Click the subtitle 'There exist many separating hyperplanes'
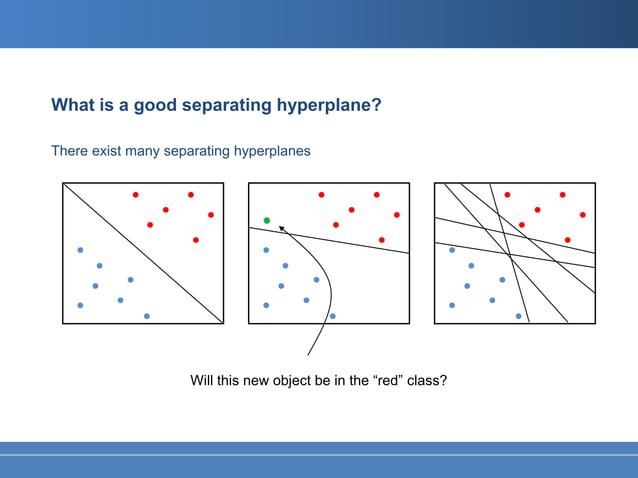Screen dimensions: 638x478 click(181, 151)
